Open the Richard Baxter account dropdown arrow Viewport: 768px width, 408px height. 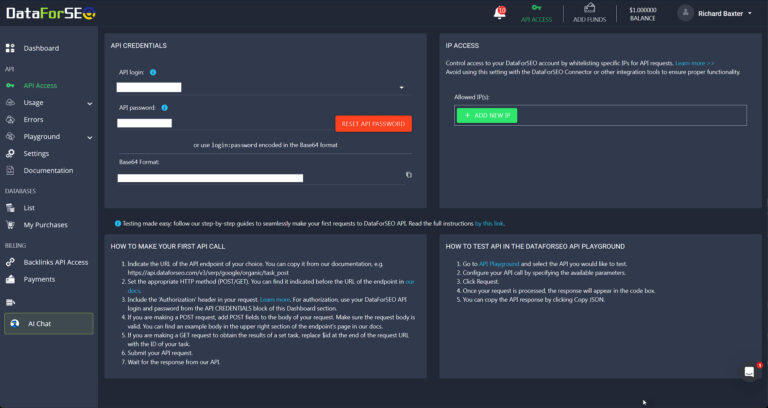pyautogui.click(x=750, y=13)
